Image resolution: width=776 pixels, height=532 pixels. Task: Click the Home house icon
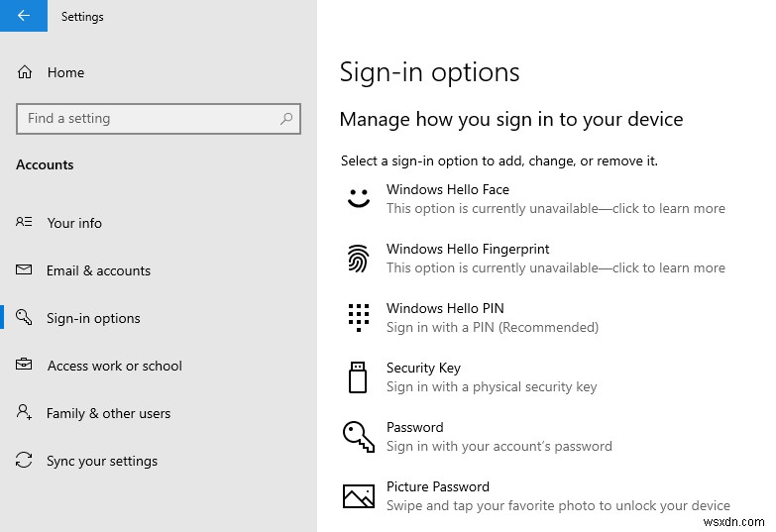point(24,72)
